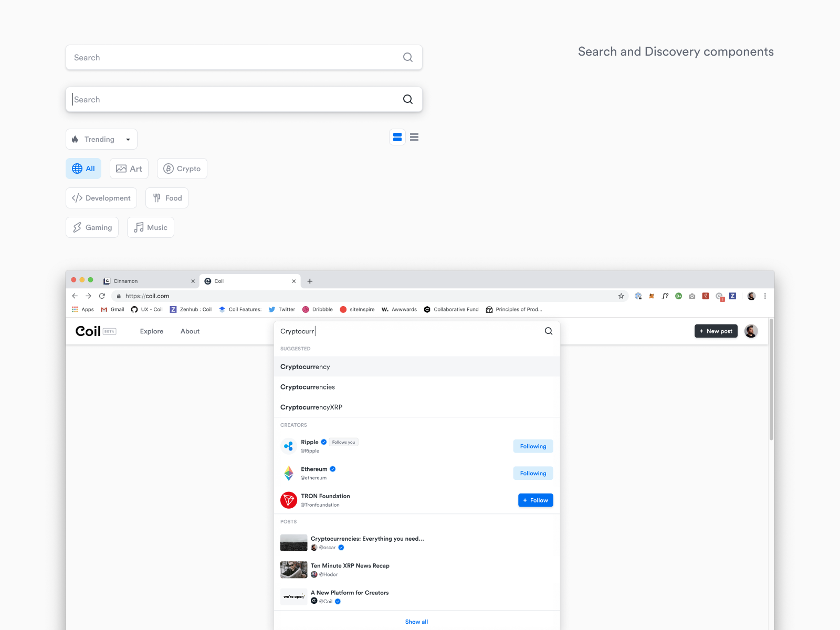The image size is (840, 630).
Task: Open the UX - Coil GitHub bookmark
Action: click(x=147, y=309)
